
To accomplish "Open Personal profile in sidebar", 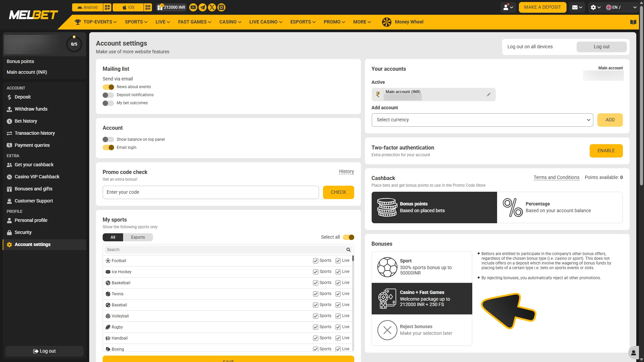I will [31, 221].
